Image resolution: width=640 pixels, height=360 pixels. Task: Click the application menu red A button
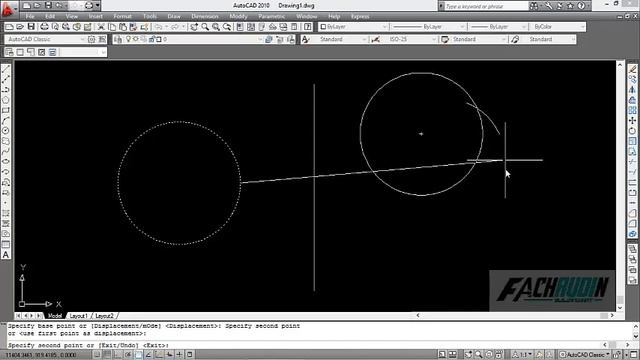point(7,9)
